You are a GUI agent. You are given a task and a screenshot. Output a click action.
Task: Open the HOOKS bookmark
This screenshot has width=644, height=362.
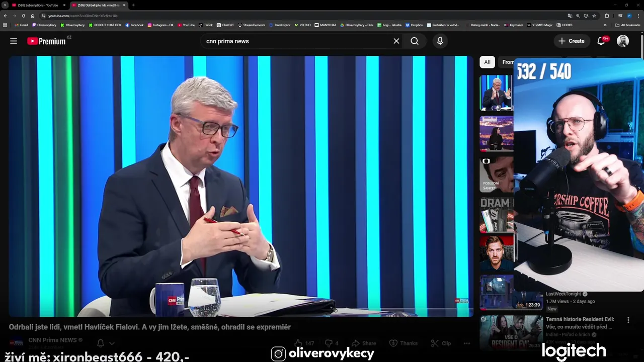565,25
